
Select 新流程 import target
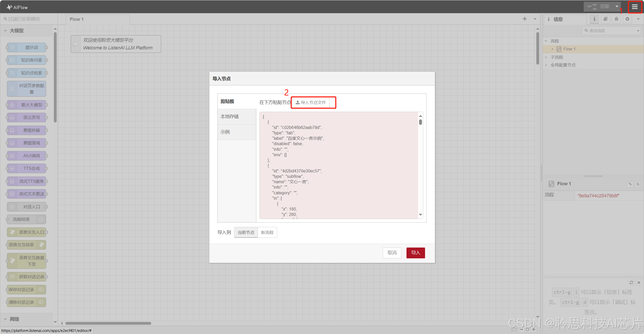click(267, 232)
